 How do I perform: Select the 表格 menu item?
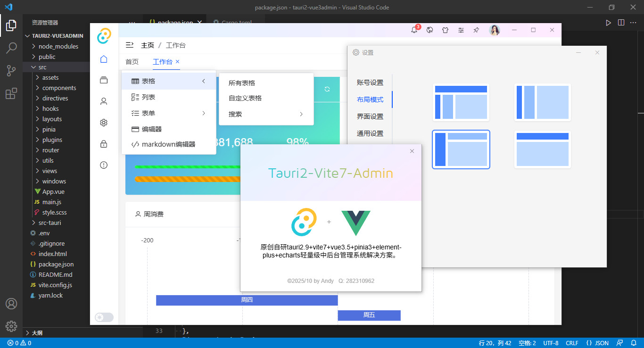tap(169, 81)
